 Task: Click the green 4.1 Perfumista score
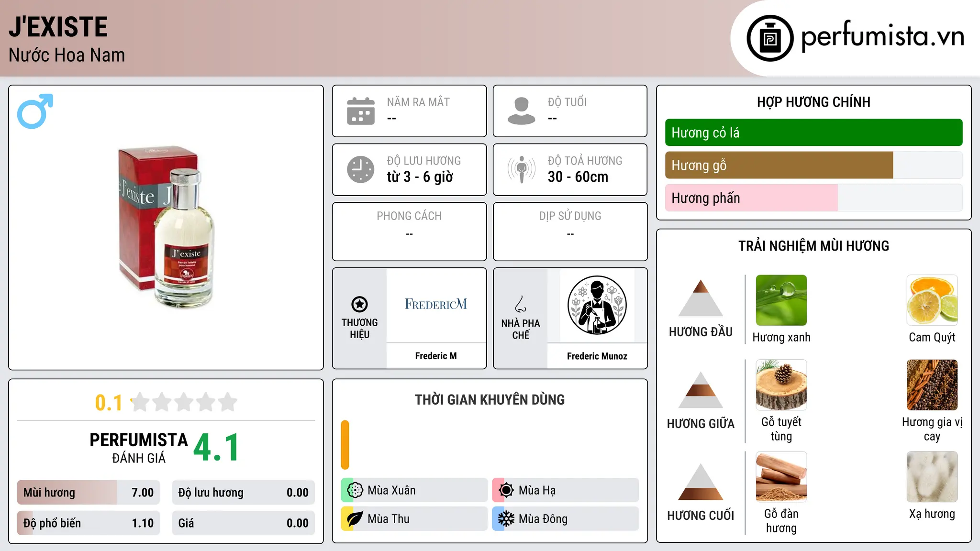coord(216,448)
